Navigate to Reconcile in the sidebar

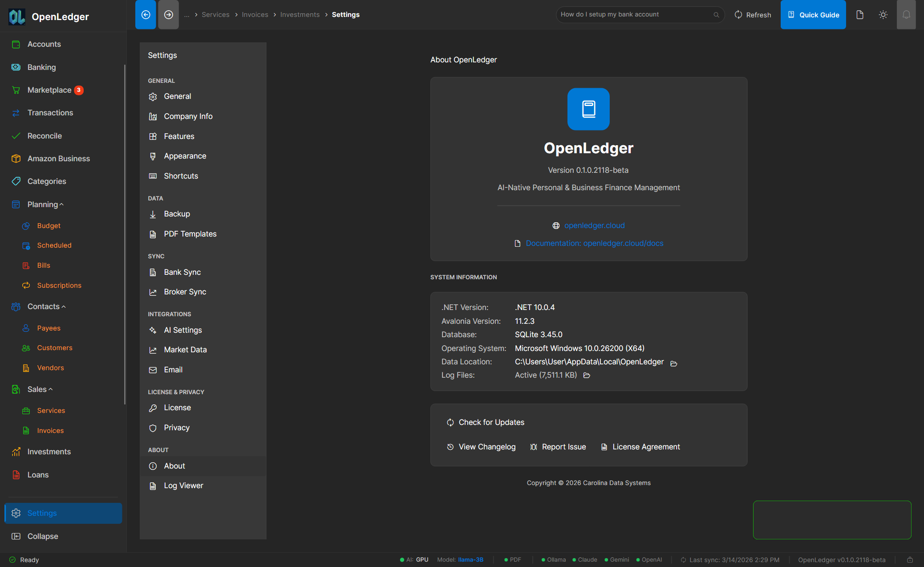pos(45,135)
